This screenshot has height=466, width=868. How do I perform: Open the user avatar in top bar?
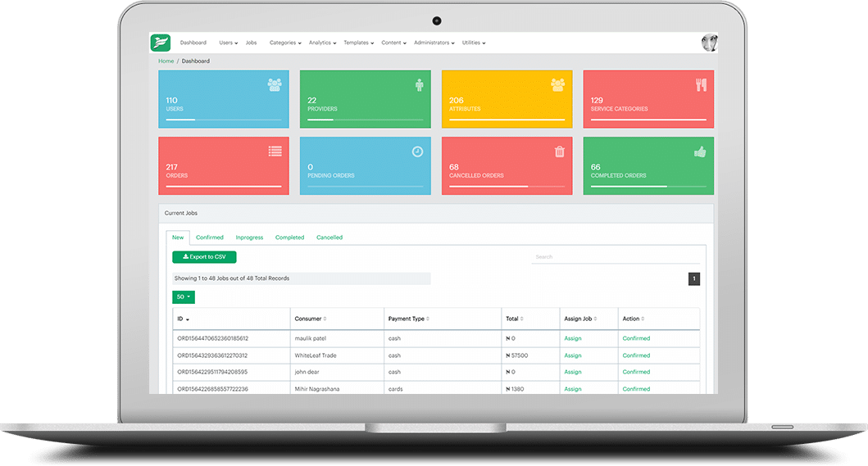pos(709,43)
